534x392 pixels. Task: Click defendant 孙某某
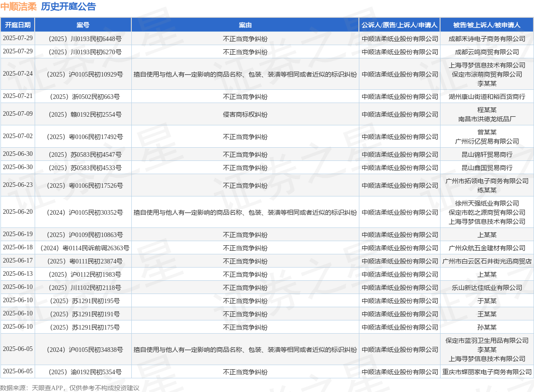click(x=487, y=327)
